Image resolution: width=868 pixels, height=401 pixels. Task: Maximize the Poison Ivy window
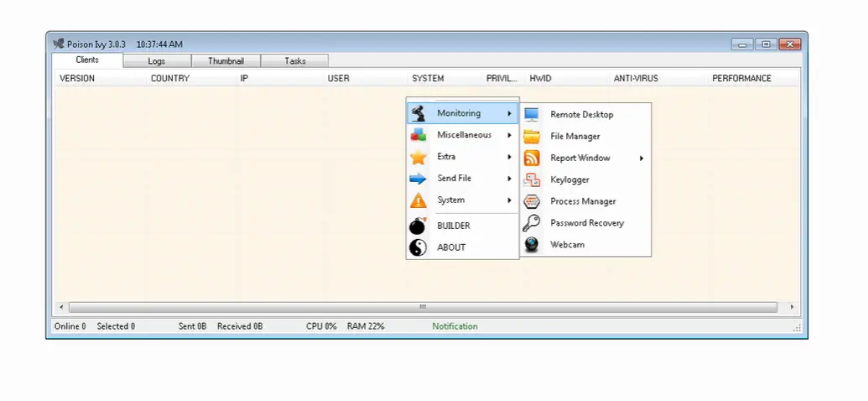pyautogui.click(x=767, y=44)
